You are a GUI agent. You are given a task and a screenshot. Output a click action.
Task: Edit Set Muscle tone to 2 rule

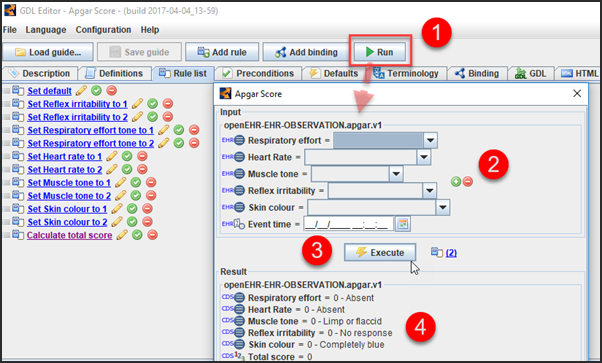coord(121,196)
